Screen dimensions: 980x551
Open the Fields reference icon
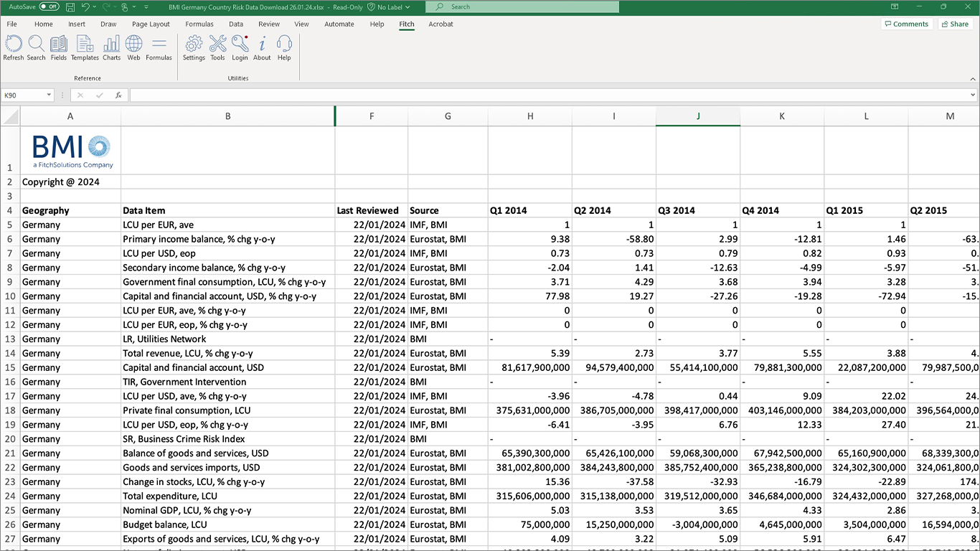58,47
